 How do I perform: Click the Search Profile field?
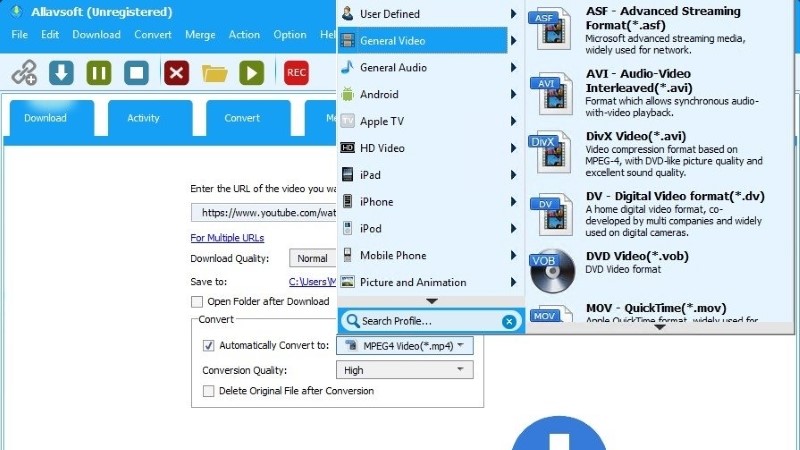tap(429, 321)
